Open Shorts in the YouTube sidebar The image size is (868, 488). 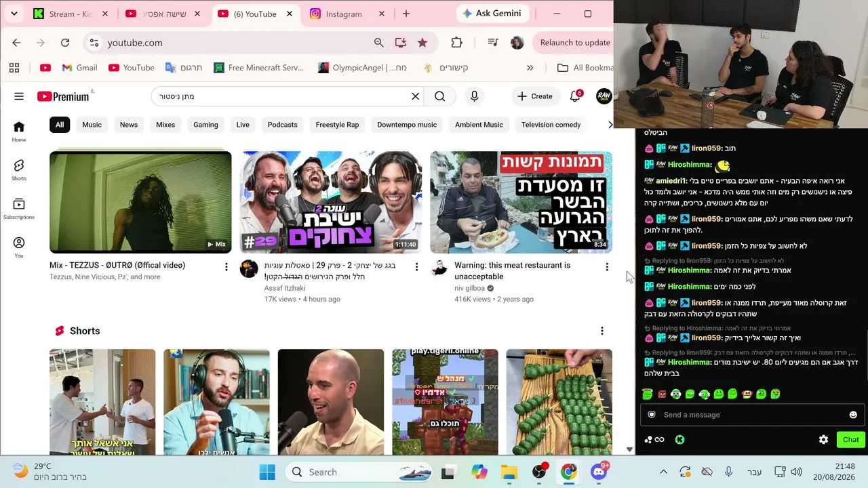(19, 170)
